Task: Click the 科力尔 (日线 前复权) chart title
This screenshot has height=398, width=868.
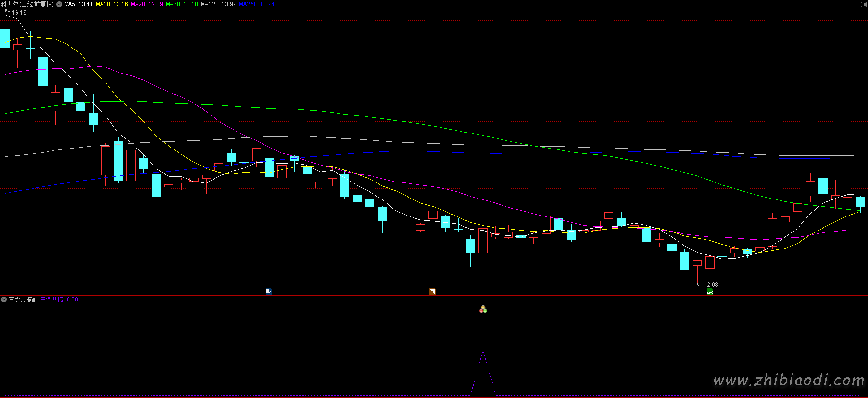Action: pos(28,4)
